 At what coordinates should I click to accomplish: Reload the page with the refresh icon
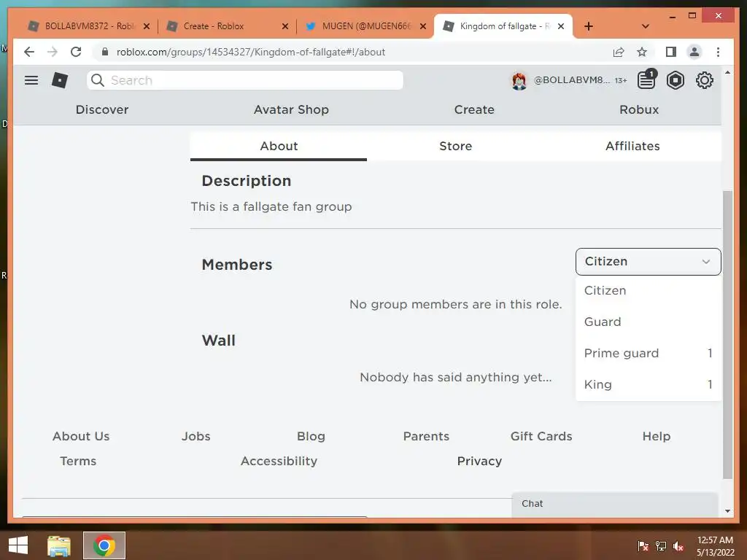tap(76, 52)
